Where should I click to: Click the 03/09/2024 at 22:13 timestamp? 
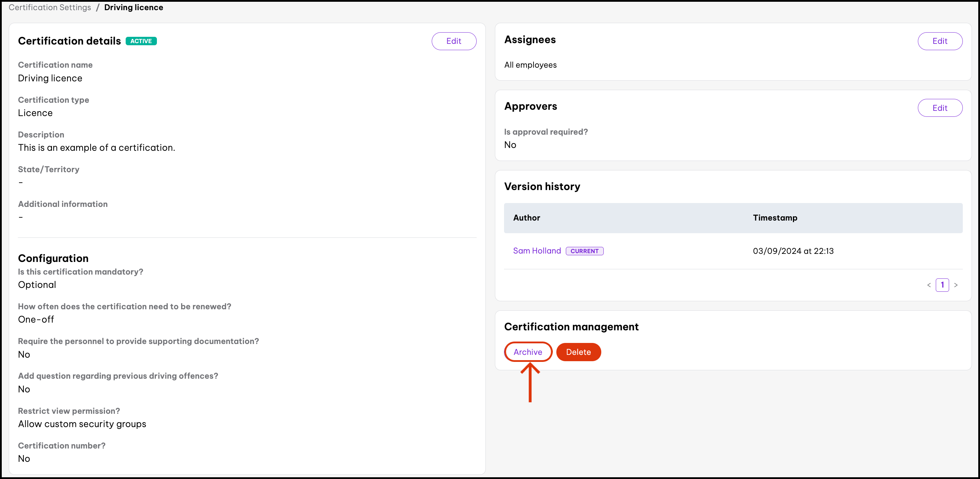tap(793, 251)
